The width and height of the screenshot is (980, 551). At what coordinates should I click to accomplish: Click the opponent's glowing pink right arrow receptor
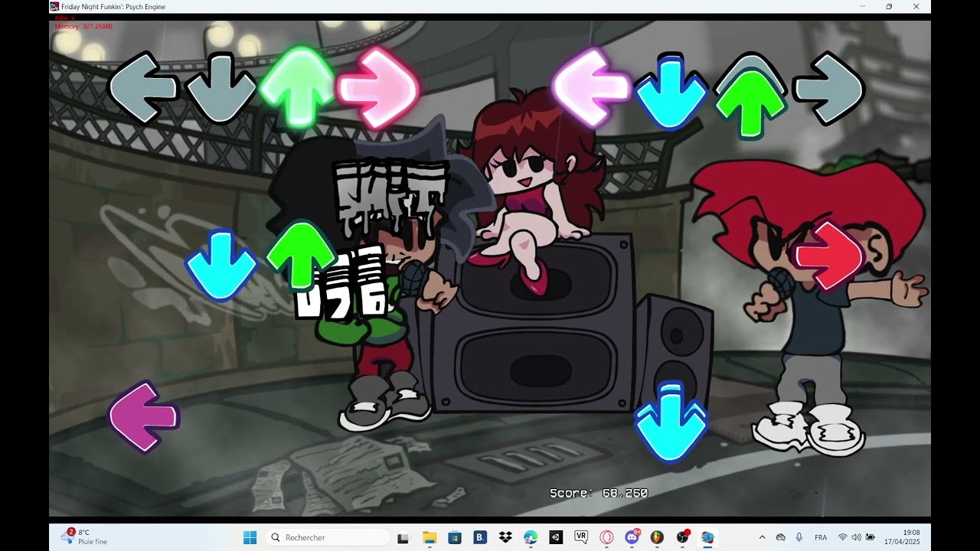pos(378,87)
